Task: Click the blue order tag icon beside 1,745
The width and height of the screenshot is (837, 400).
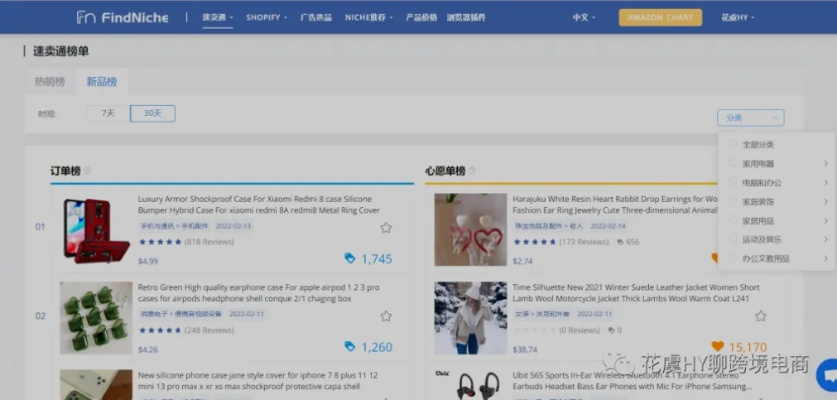Action: click(x=349, y=258)
